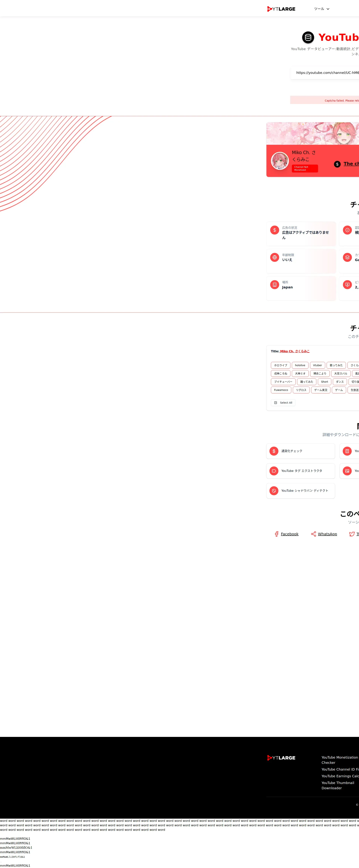Screen dimensions: 359x868
Task: Click the YTLARGE logo in the footer
Action: point(281,758)
